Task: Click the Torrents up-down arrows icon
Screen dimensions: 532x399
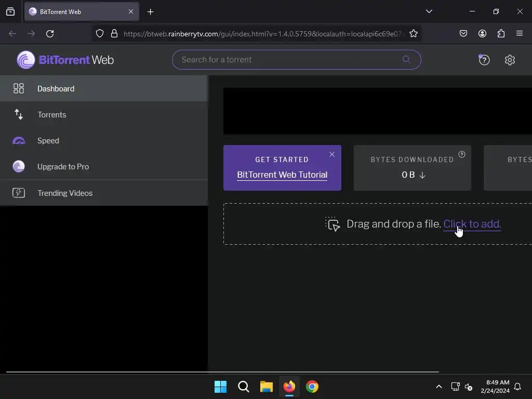Action: (x=19, y=114)
